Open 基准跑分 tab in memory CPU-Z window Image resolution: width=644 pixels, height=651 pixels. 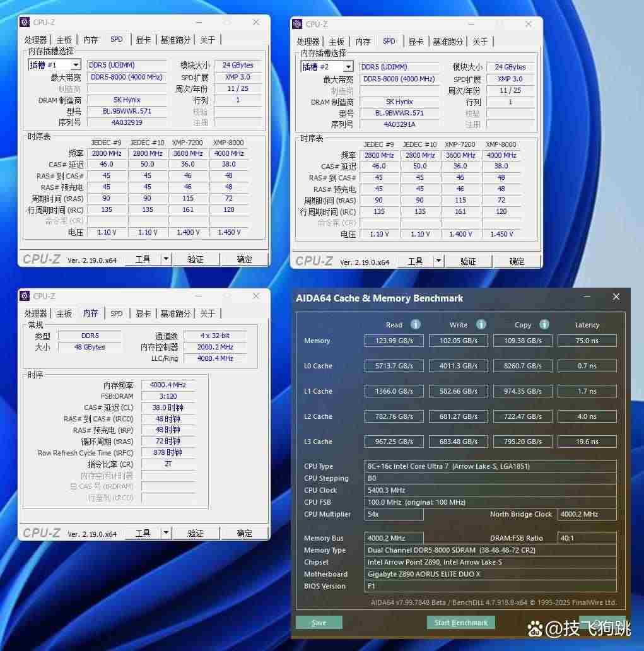[175, 314]
